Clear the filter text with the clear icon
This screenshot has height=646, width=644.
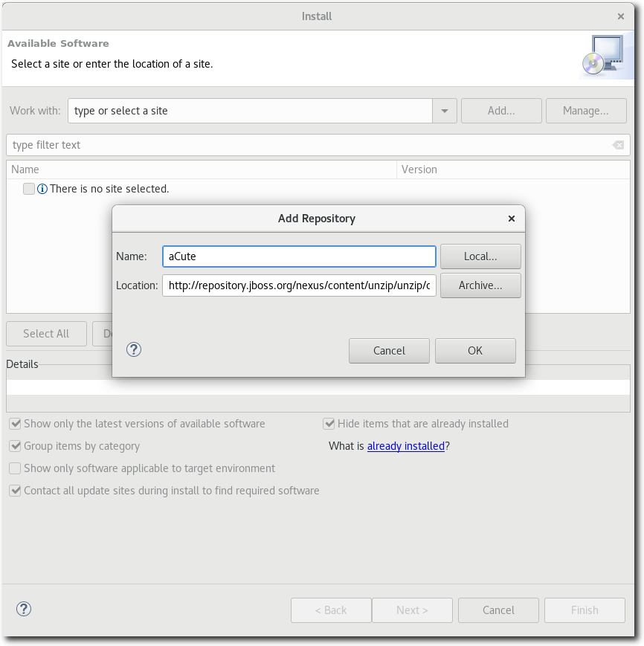point(618,145)
